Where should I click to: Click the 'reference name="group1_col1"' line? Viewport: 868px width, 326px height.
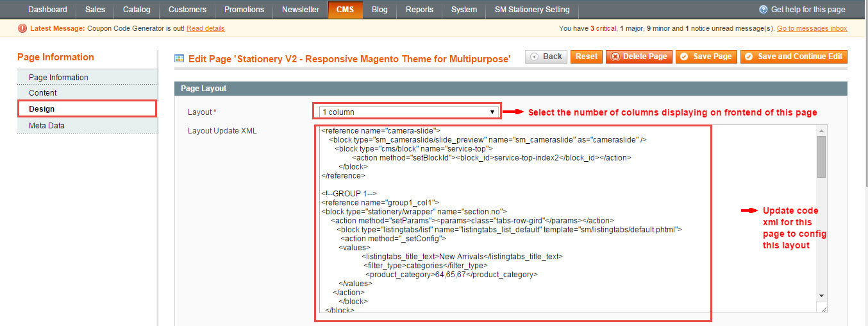(380, 202)
